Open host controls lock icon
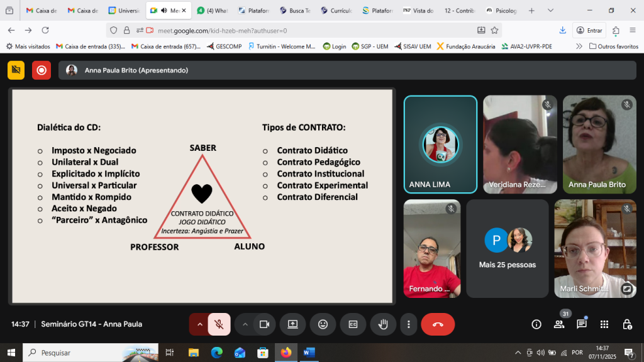Screen dimensions: 644x362 tap(627, 324)
